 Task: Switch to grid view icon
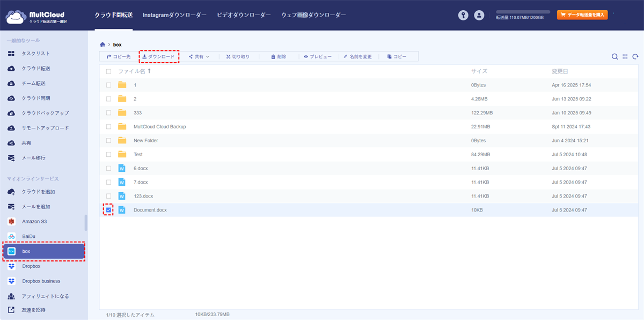pos(625,56)
